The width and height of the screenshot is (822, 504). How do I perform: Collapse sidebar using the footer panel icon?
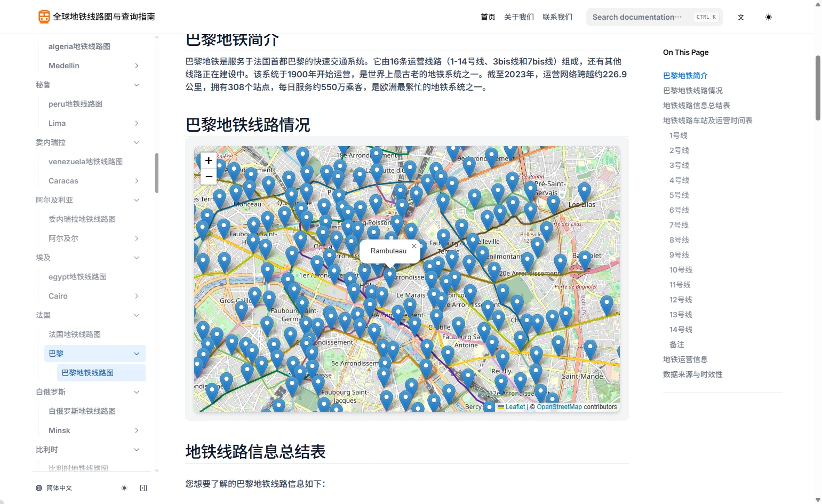pyautogui.click(x=143, y=488)
